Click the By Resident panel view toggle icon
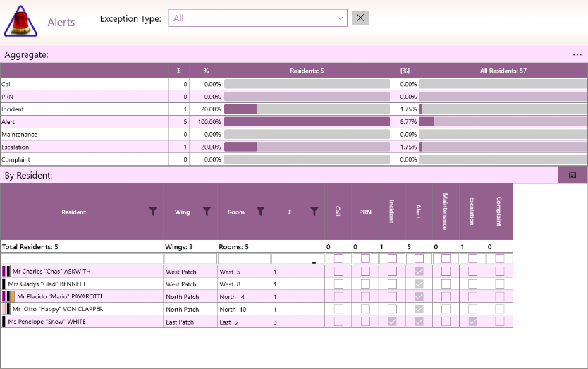Screen dimensions: 588x369 (x=572, y=175)
